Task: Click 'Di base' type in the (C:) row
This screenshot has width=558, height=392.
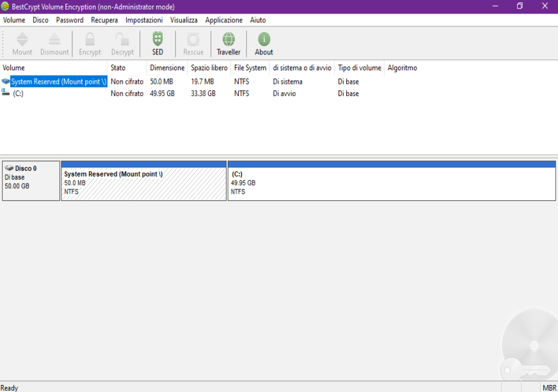Action: tap(348, 93)
